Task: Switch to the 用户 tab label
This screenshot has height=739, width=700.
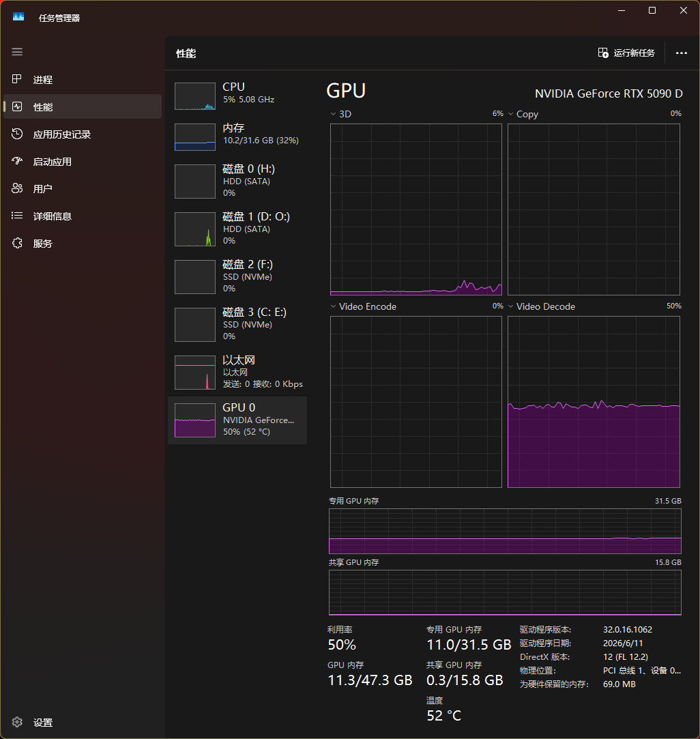Action: click(x=43, y=189)
